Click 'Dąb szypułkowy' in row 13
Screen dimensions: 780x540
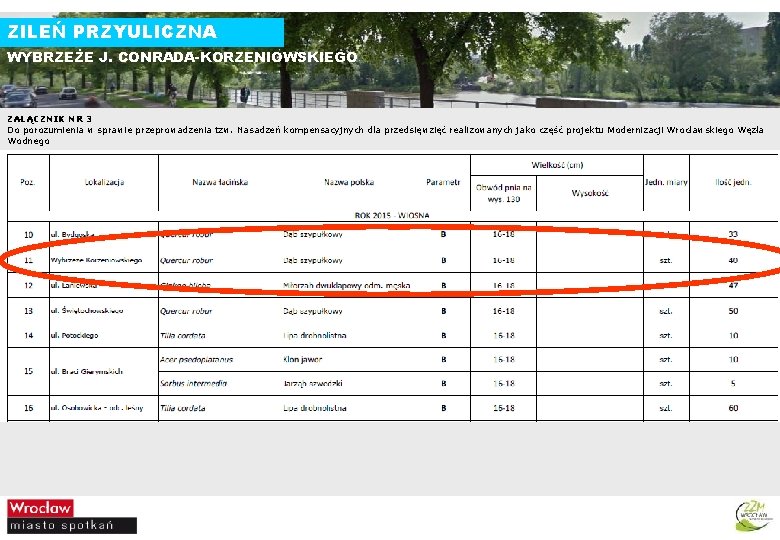(313, 311)
